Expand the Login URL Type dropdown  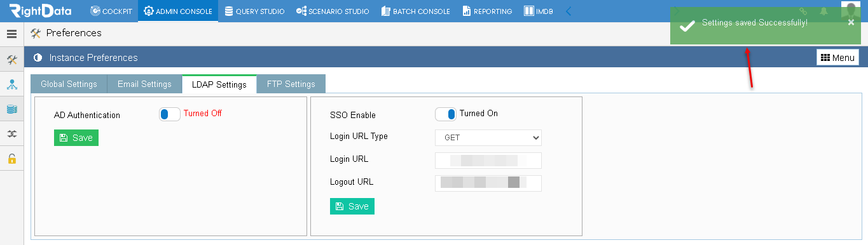click(x=488, y=137)
